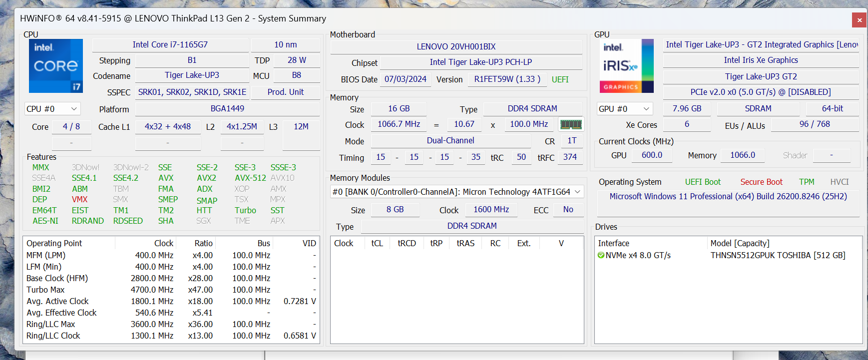Click the L3 cache value 12M
868x360 pixels.
pos(301,126)
